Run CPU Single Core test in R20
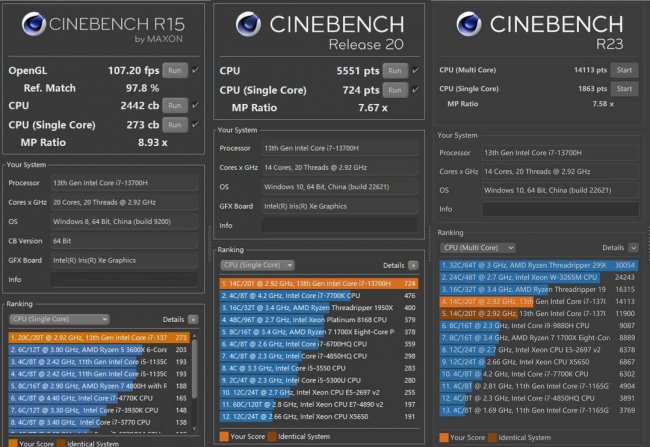650x447 pixels. 395,90
